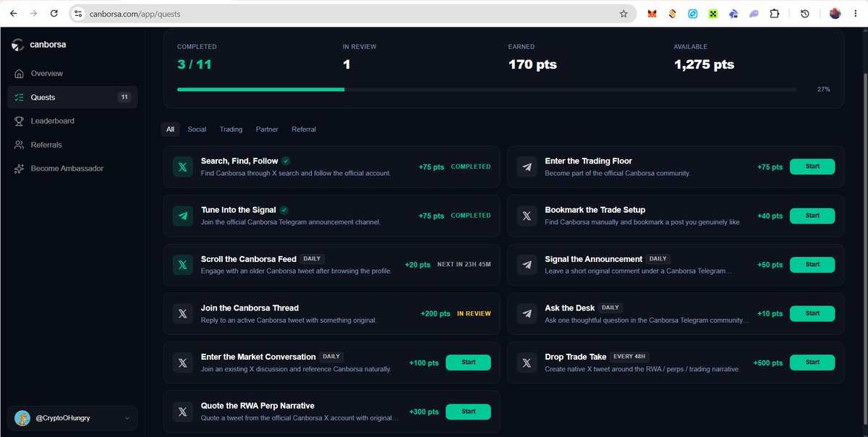Click Telegram icon of Signal the Announcement
Image resolution: width=868 pixels, height=437 pixels.
[x=527, y=265]
